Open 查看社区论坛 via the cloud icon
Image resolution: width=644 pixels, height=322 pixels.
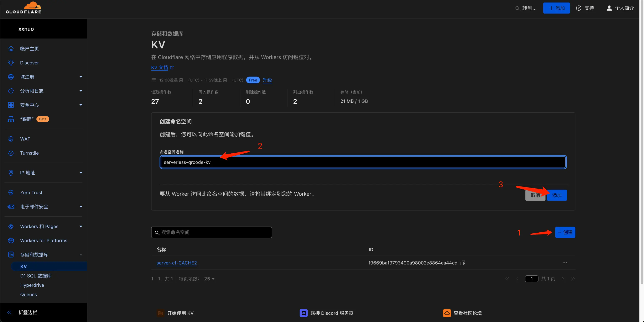click(x=447, y=313)
